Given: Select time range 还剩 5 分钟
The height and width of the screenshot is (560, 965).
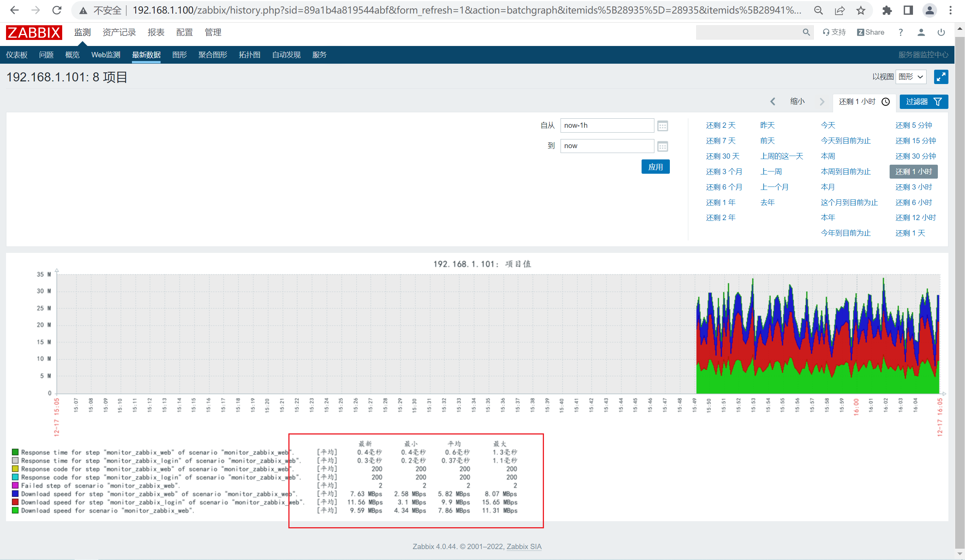Looking at the screenshot, I should 913,125.
